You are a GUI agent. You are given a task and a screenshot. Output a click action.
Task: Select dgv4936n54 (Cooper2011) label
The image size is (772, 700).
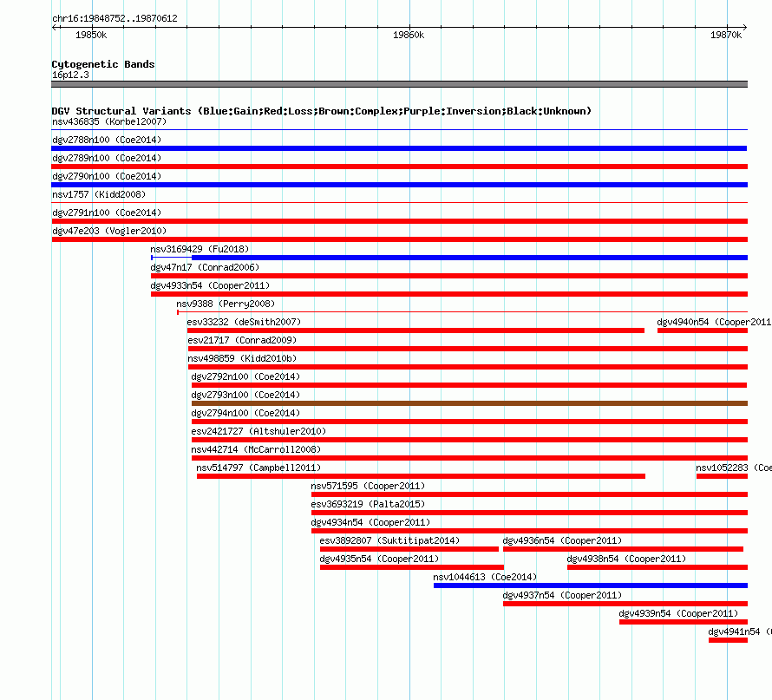(562, 540)
